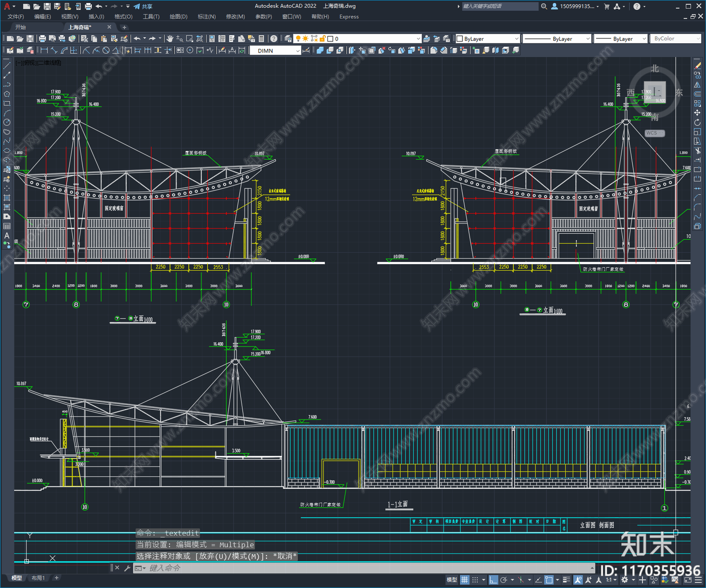Image resolution: width=706 pixels, height=588 pixels.
Task: Click the Center Mark dimension icon
Action: tap(190, 50)
